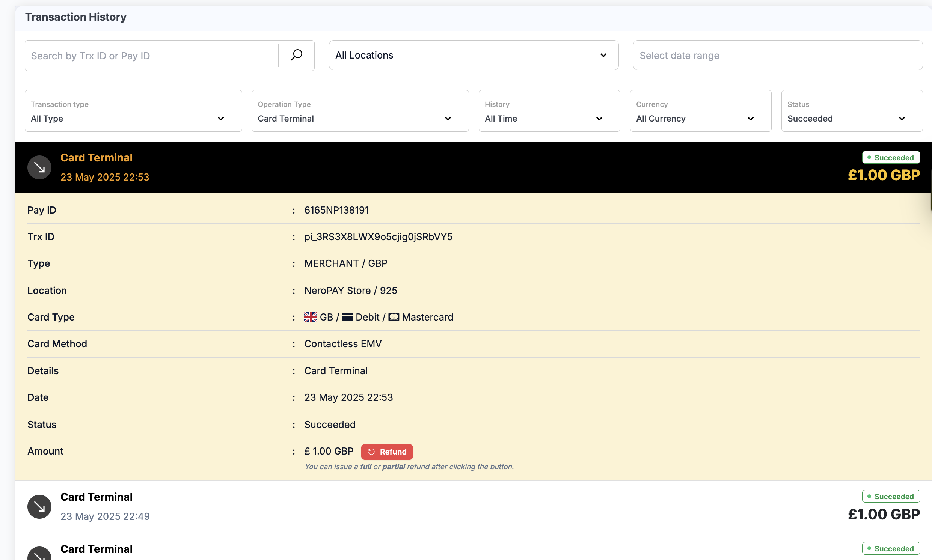This screenshot has width=932, height=560.
Task: Open the History All Time dropdown
Action: (x=549, y=111)
